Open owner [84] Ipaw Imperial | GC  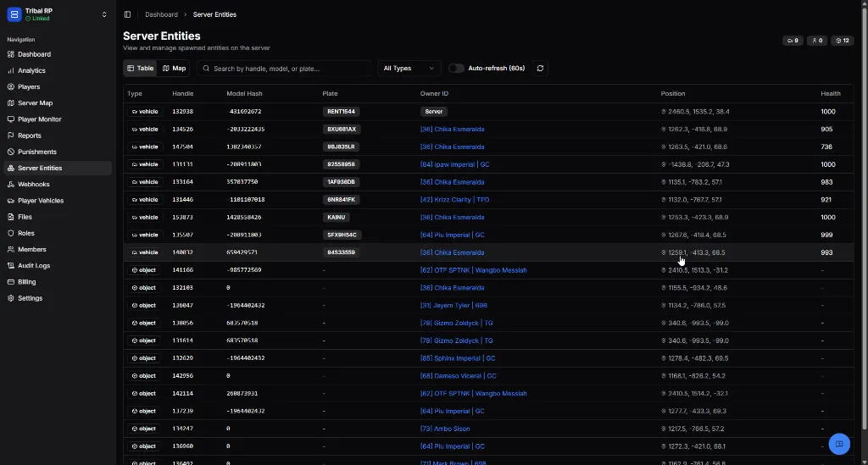coord(454,165)
